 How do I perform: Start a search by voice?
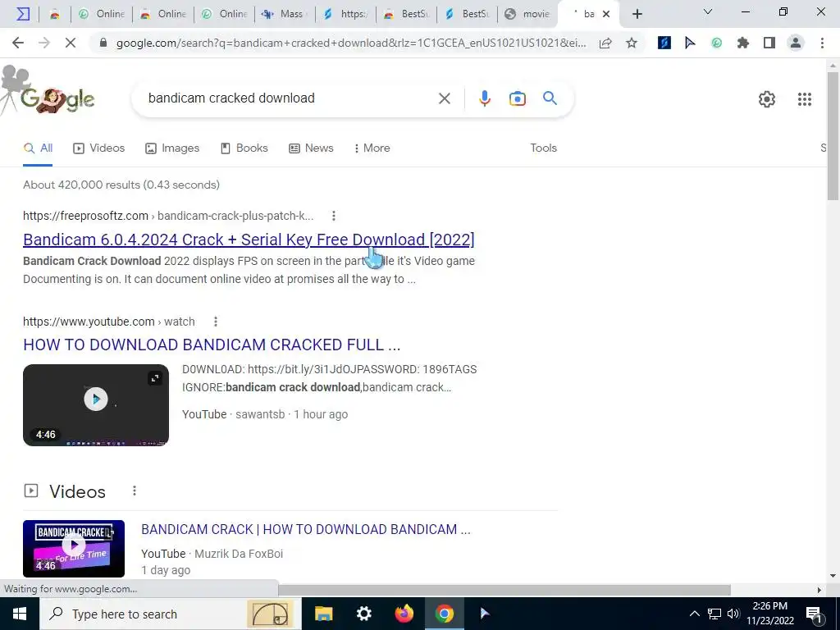coord(484,98)
